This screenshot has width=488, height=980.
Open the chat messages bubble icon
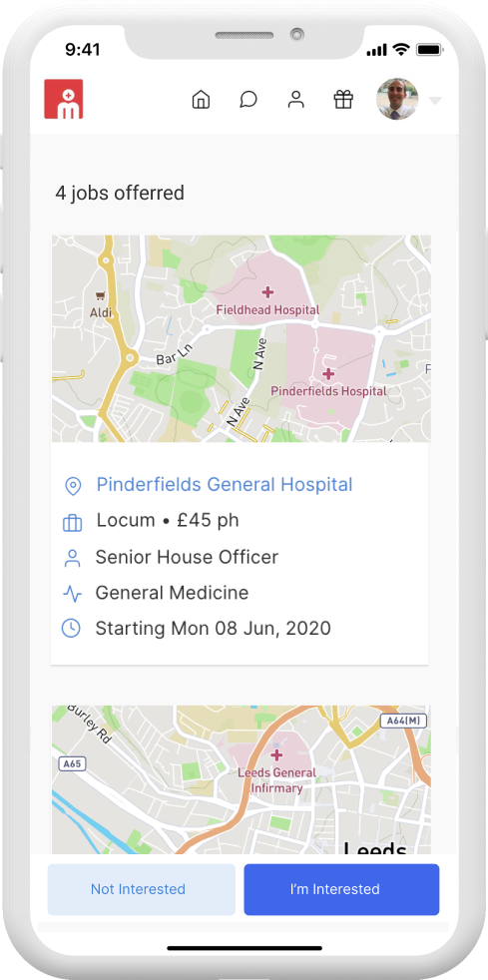point(248,100)
